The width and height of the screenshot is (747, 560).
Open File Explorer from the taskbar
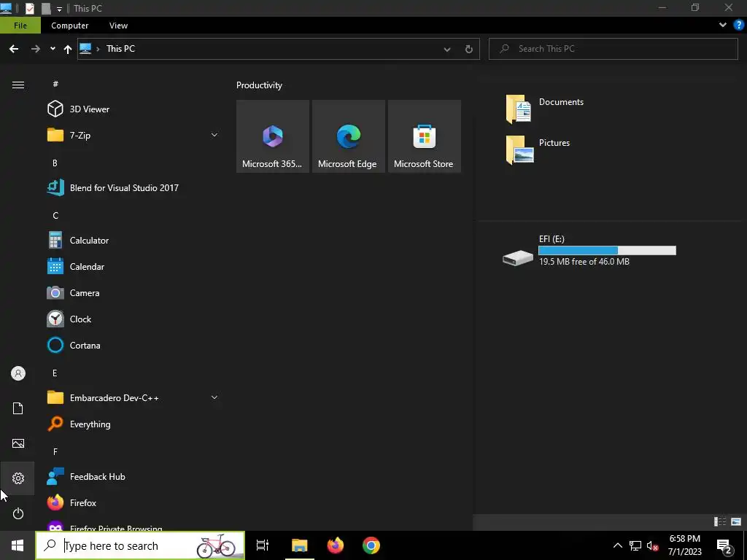click(x=300, y=545)
